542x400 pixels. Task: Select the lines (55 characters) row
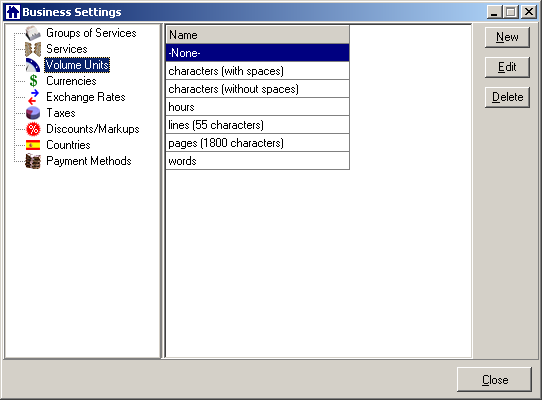coord(258,125)
